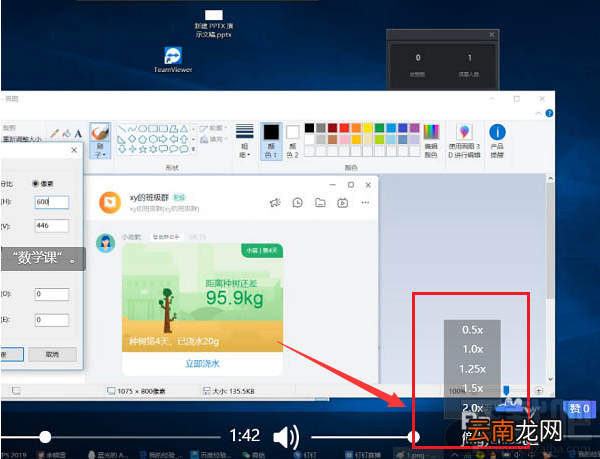Image resolution: width=600 pixels, height=459 pixels.
Task: Expand the line size thickness dropdown
Action: pyautogui.click(x=245, y=141)
